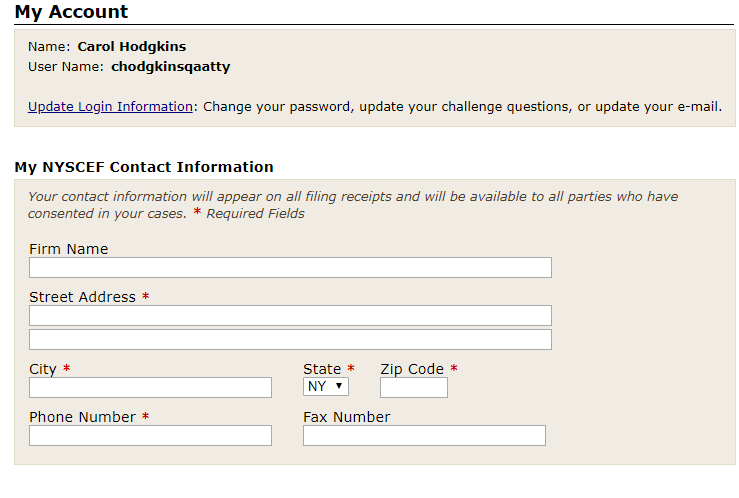The image size is (739, 498).
Task: Click the My Account heading
Action: pyautogui.click(x=71, y=12)
